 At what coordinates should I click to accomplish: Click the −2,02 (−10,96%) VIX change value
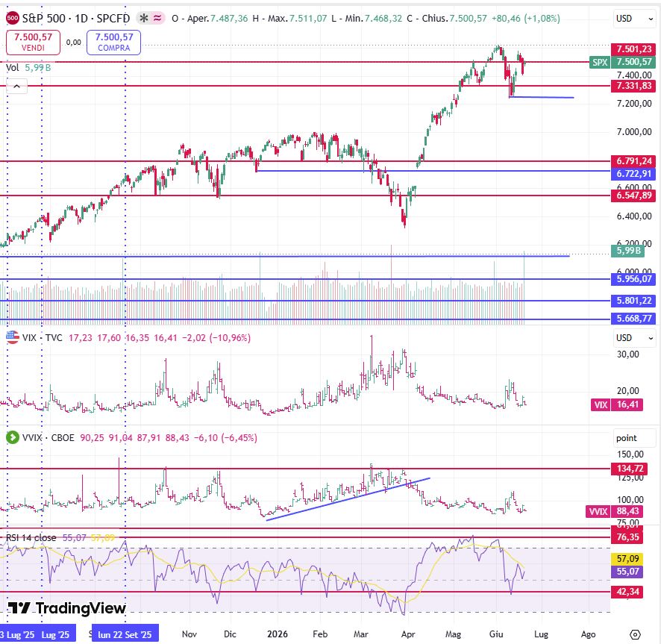click(216, 338)
